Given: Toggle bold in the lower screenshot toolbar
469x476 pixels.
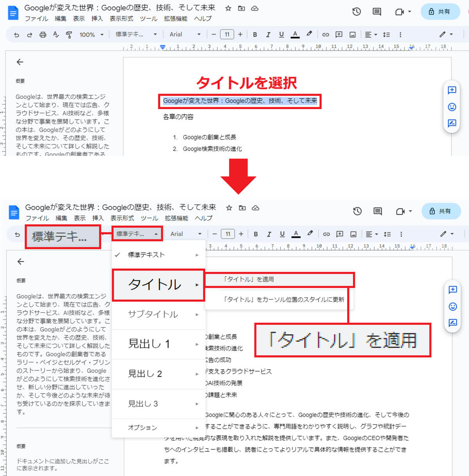Looking at the screenshot, I should (256, 234).
